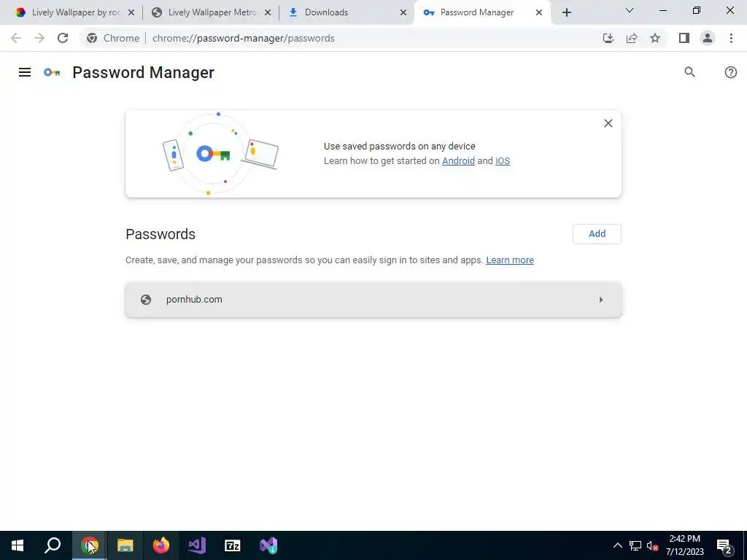
Task: Share this page via share icon
Action: pos(631,38)
